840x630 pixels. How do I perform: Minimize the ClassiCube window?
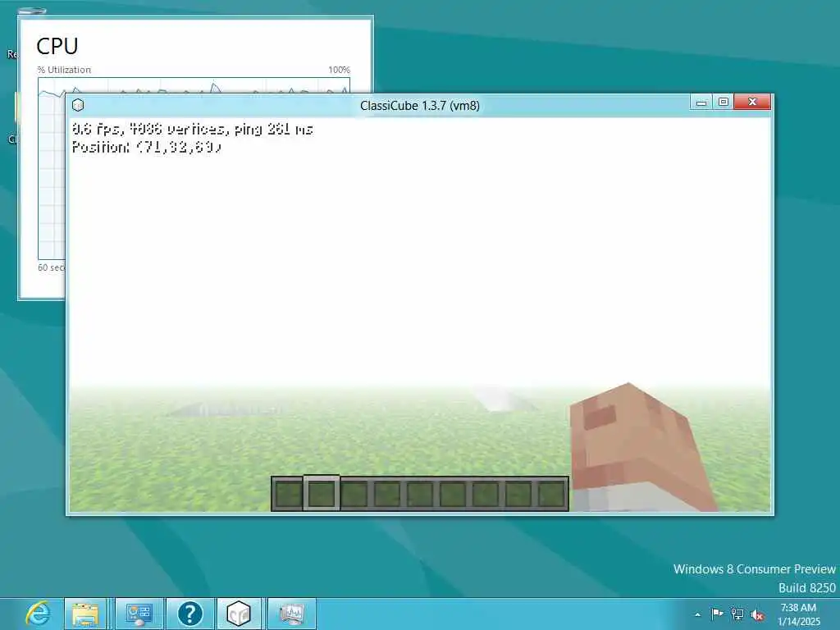click(701, 102)
